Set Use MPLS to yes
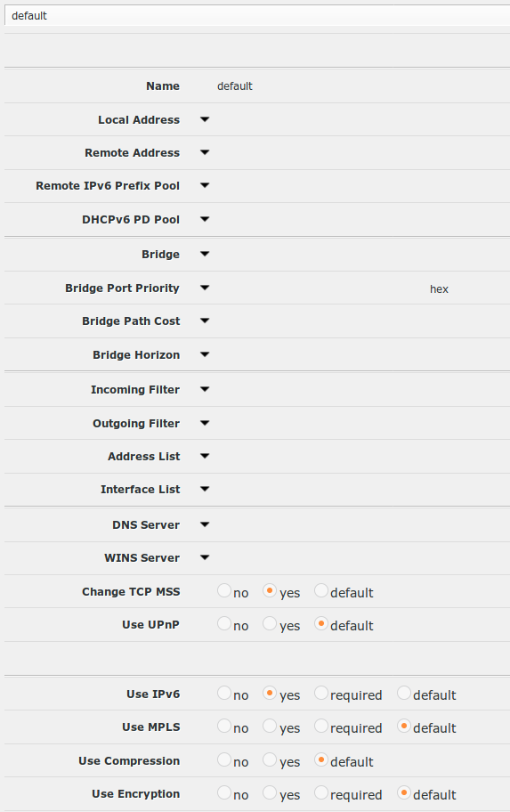 pos(269,726)
